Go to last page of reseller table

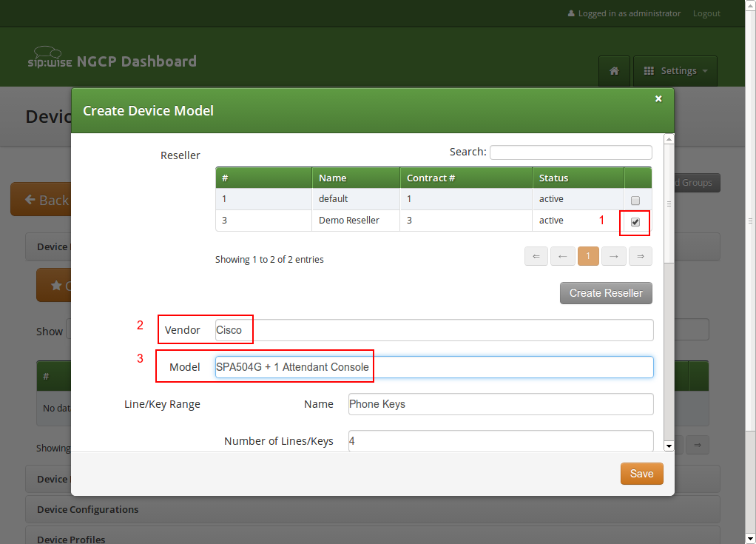tap(640, 256)
